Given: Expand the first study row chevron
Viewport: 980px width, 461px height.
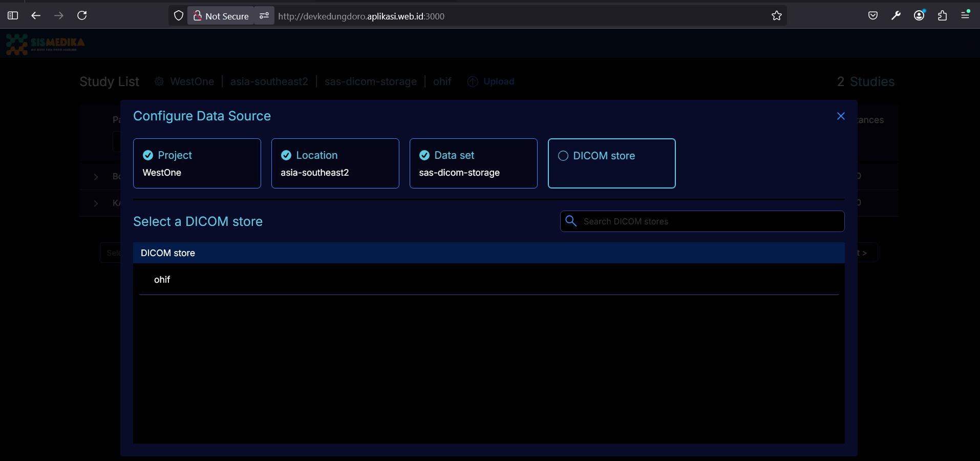Looking at the screenshot, I should tap(96, 177).
